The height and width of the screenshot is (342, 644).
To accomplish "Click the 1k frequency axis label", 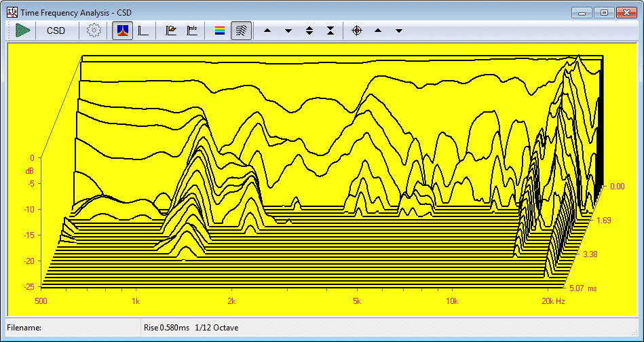I will tap(136, 301).
